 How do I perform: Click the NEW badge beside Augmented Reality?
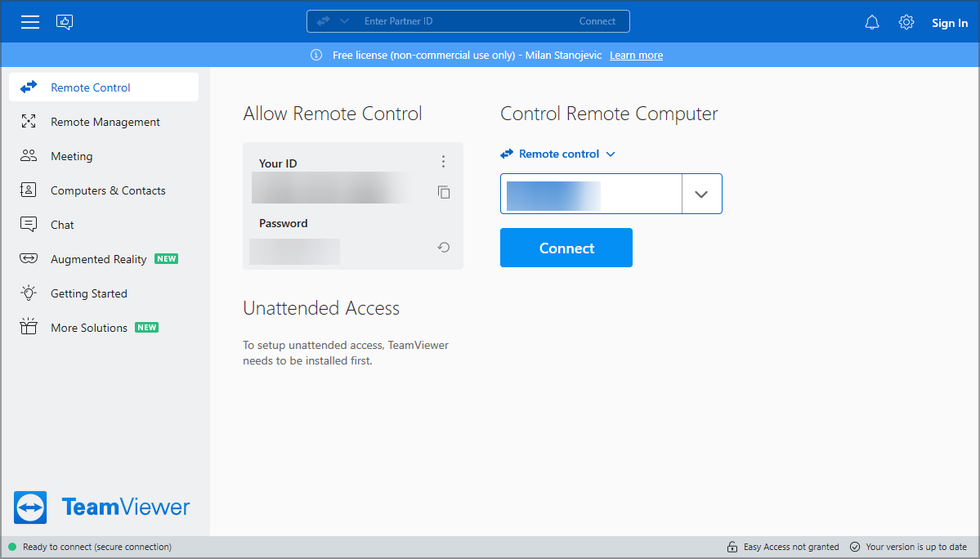166,258
